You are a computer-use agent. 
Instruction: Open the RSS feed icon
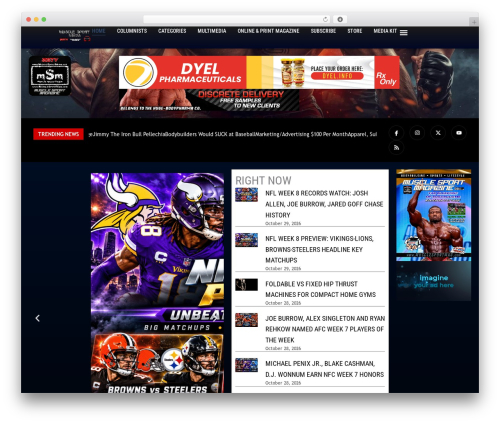pos(396,148)
